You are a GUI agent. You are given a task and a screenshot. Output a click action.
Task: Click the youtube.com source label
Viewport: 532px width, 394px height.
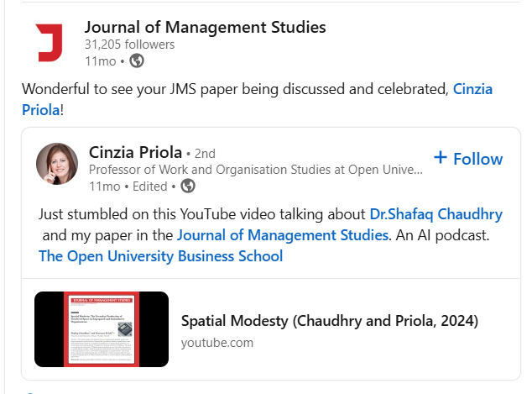[x=216, y=343]
